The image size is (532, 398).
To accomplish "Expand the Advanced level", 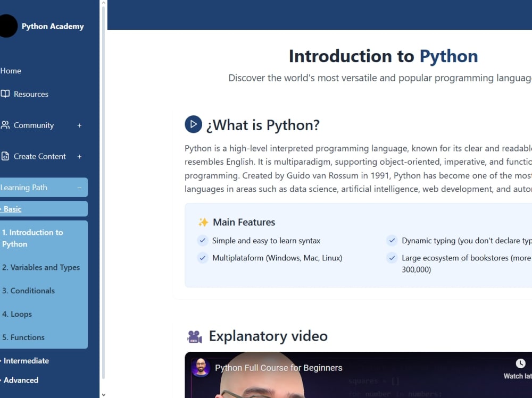I will (x=21, y=380).
